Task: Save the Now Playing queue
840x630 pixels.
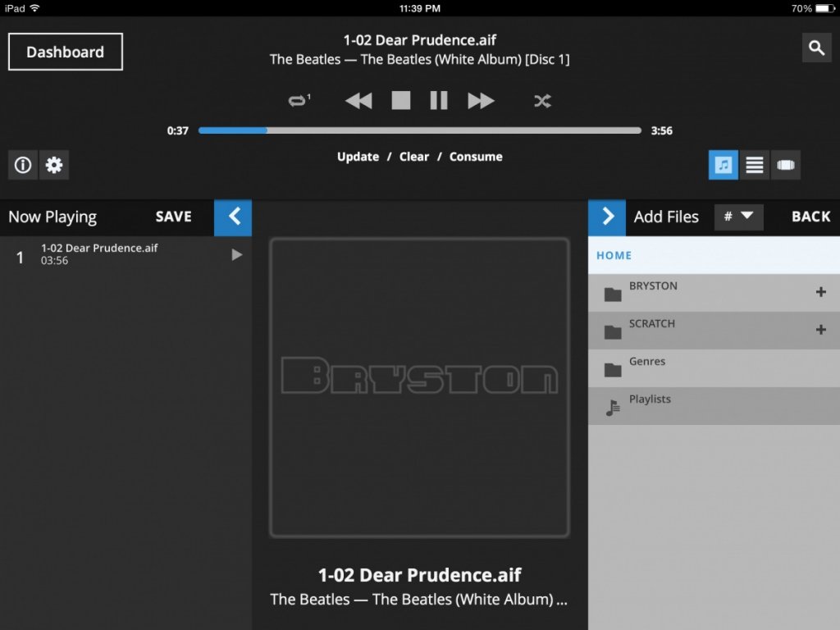Action: click(x=174, y=217)
